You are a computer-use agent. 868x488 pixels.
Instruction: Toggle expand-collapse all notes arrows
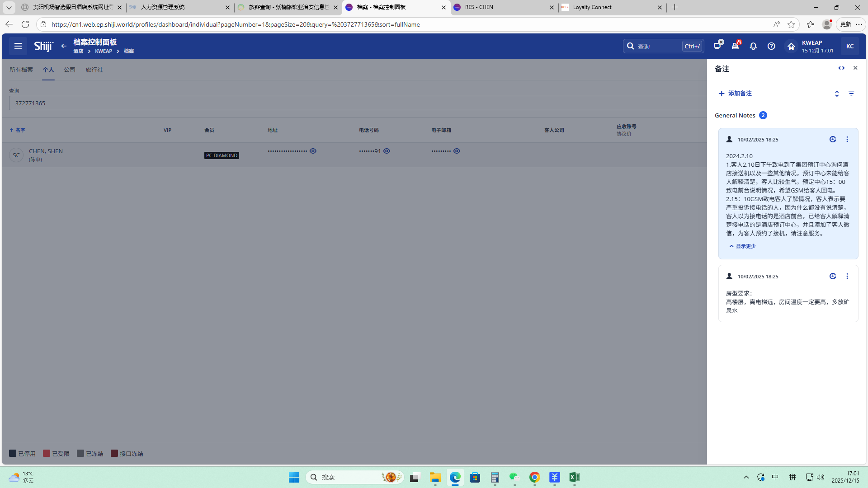(837, 94)
